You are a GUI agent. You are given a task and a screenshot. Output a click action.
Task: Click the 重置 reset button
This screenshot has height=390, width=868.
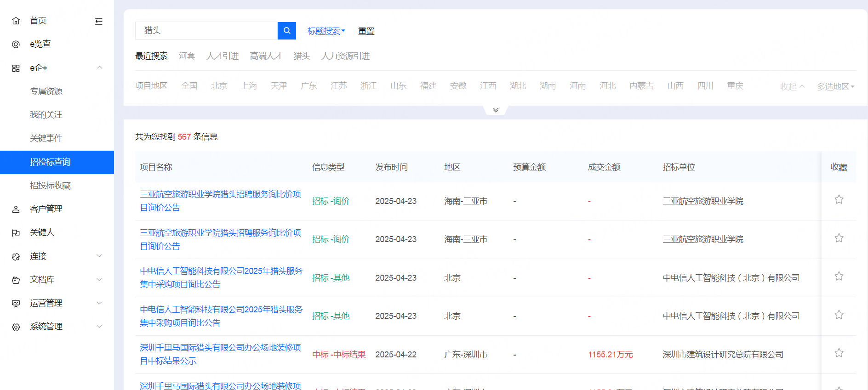(366, 31)
